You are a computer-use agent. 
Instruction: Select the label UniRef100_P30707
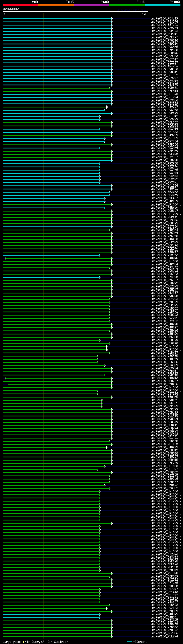tap(164, 107)
